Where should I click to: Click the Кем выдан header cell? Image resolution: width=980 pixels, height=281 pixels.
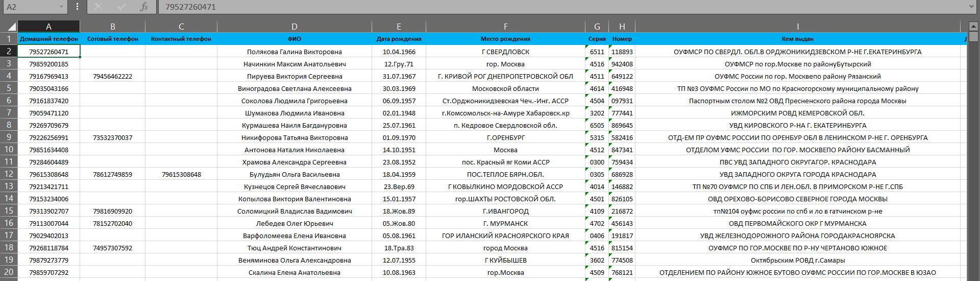click(x=798, y=39)
